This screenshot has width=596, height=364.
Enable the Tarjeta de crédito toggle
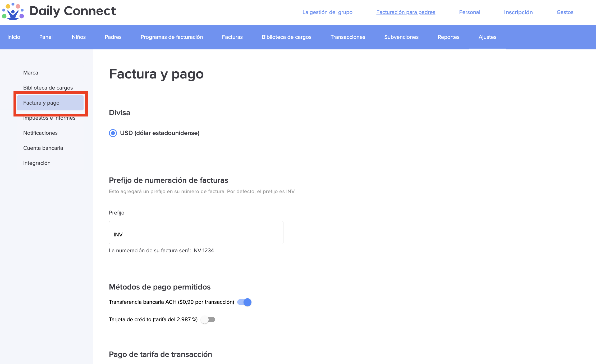[x=208, y=320]
